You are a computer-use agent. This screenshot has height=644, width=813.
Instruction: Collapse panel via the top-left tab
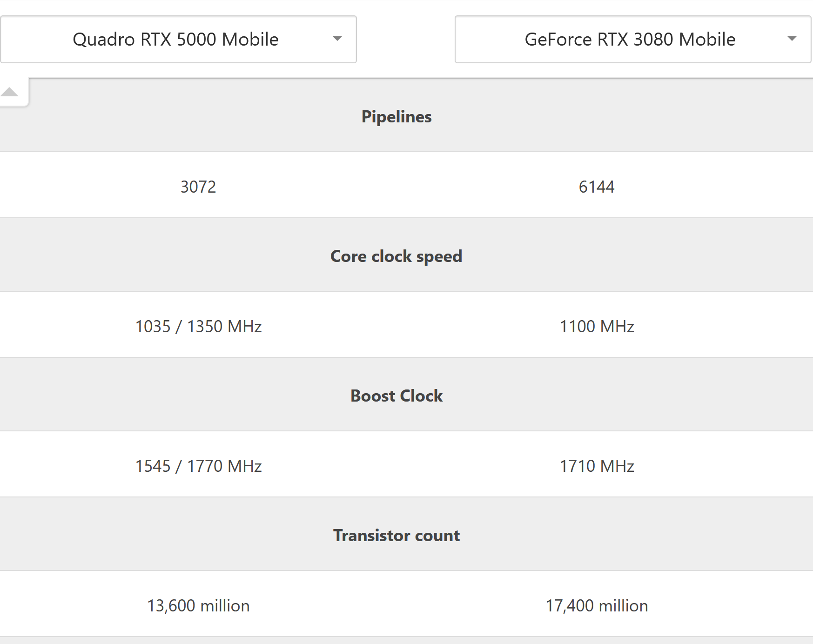(x=14, y=92)
